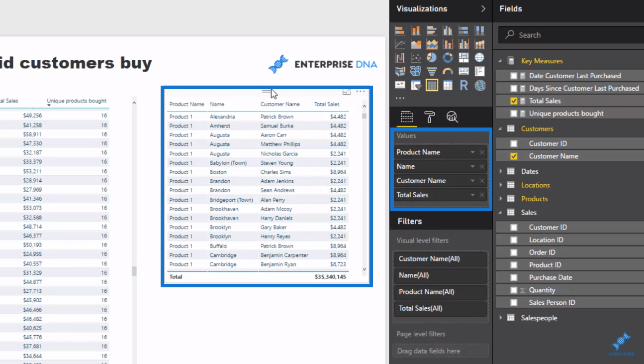Viewport: 644px width, 364px height.
Task: Remove Product Name from Values
Action: 482,152
